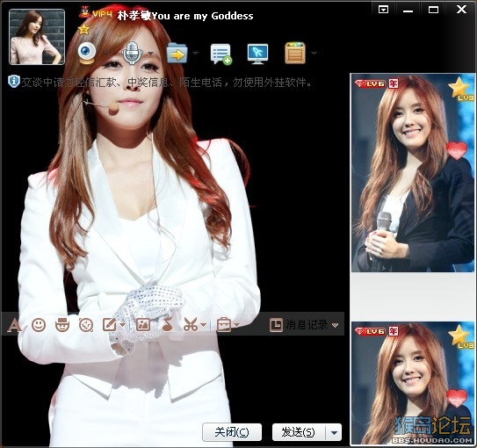
Task: Expand briefcase tools dropdown arrow
Action: click(237, 325)
